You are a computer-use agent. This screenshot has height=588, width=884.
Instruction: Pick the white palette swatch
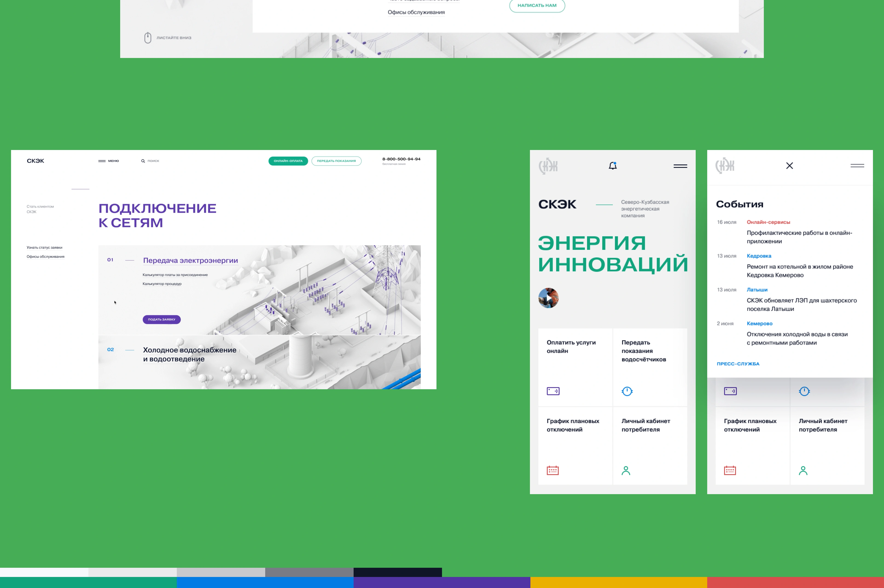[x=44, y=572]
